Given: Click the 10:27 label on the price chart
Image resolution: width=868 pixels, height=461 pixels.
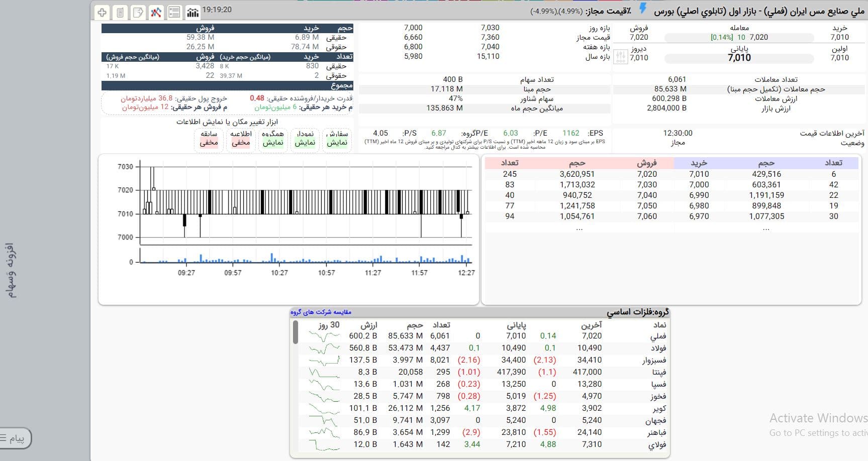Looking at the screenshot, I should (279, 273).
